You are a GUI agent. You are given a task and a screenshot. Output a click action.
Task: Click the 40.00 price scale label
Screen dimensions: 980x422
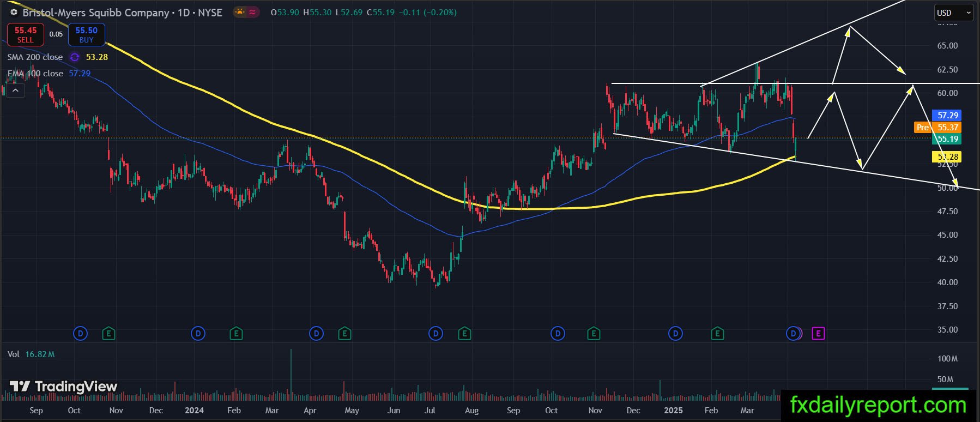947,282
